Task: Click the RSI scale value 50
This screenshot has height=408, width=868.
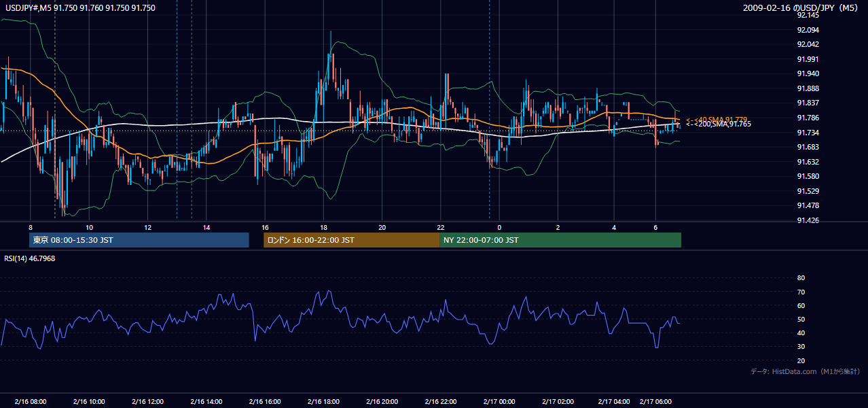Action: coord(801,319)
